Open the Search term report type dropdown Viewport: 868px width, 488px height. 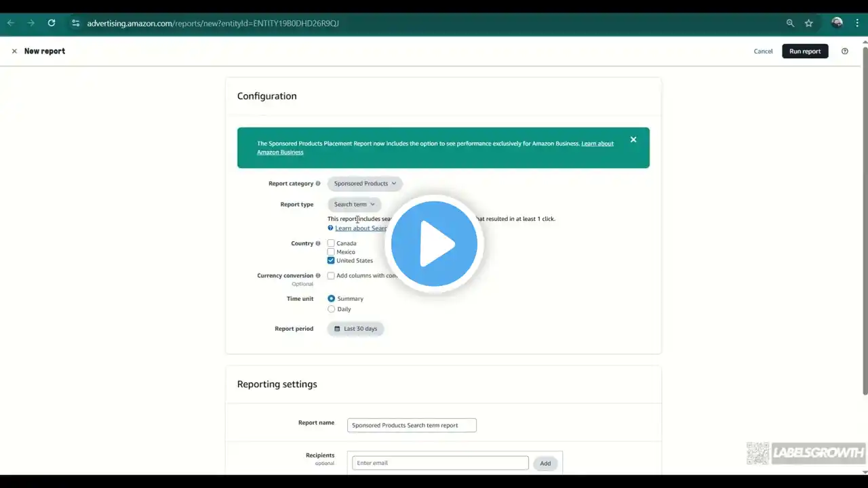[354, 205]
